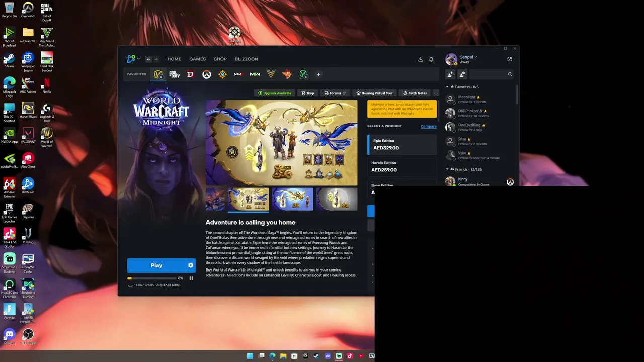Select the third gallery thumbnail with blue dragon
Image resolution: width=644 pixels, height=362 pixels.
click(x=292, y=199)
